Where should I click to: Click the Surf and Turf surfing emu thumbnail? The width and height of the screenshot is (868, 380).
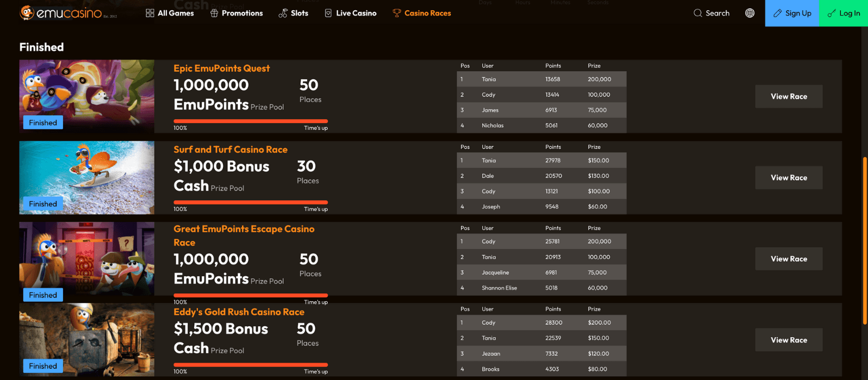coord(87,178)
